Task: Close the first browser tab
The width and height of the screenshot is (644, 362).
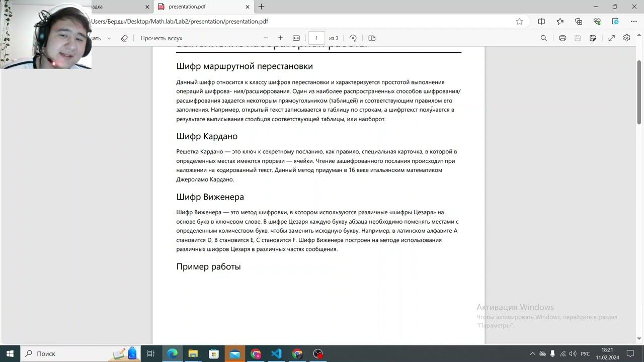Action: click(x=147, y=7)
